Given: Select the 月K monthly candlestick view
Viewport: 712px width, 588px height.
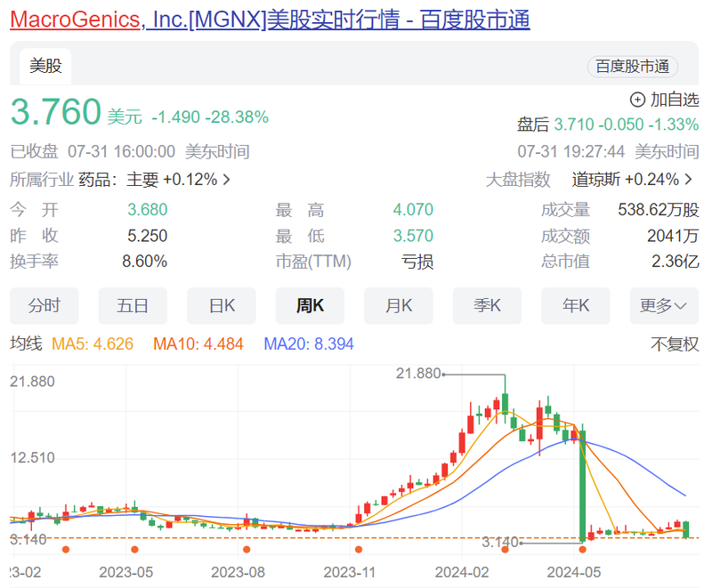Looking at the screenshot, I should 398,305.
